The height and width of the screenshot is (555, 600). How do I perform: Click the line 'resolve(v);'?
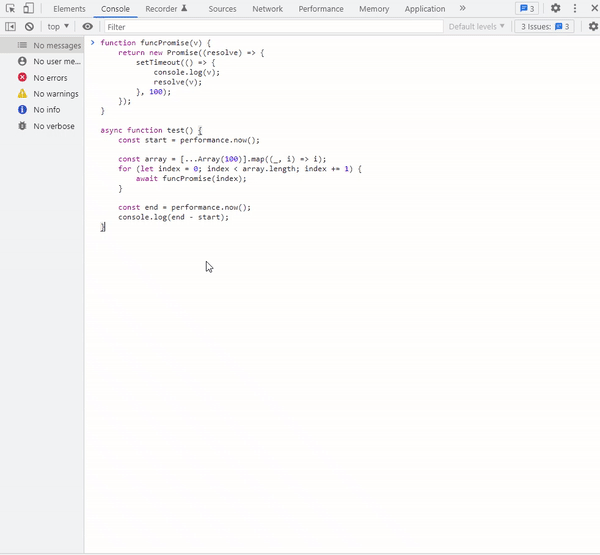tap(178, 82)
